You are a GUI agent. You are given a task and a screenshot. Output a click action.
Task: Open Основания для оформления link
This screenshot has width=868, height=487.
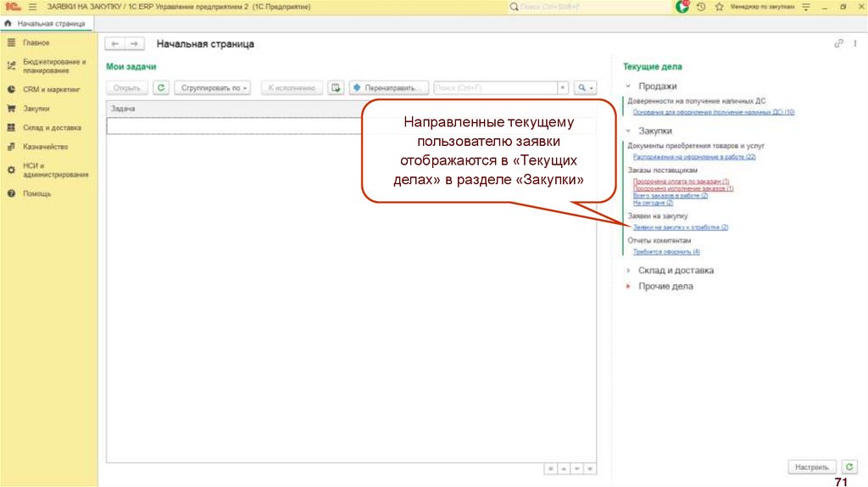click(714, 112)
